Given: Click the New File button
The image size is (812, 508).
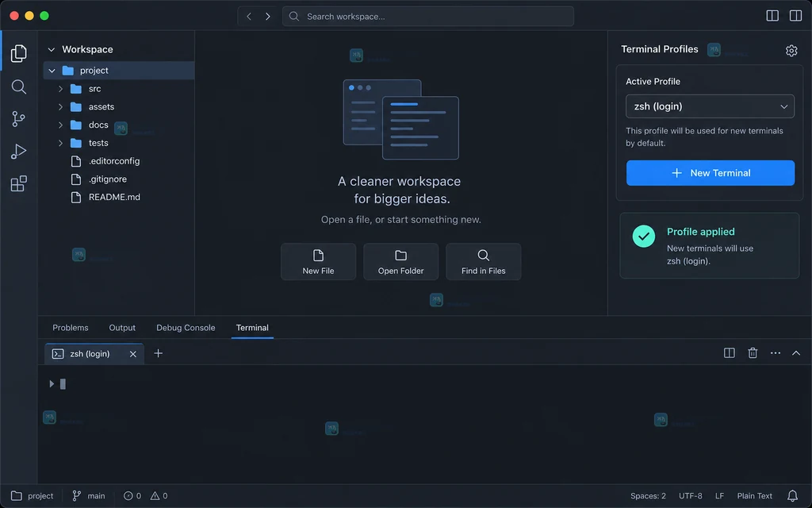Looking at the screenshot, I should point(318,262).
